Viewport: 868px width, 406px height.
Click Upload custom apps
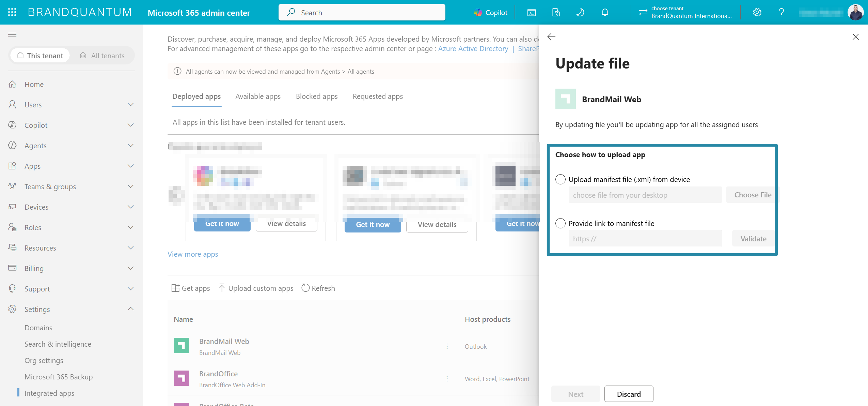coord(256,288)
